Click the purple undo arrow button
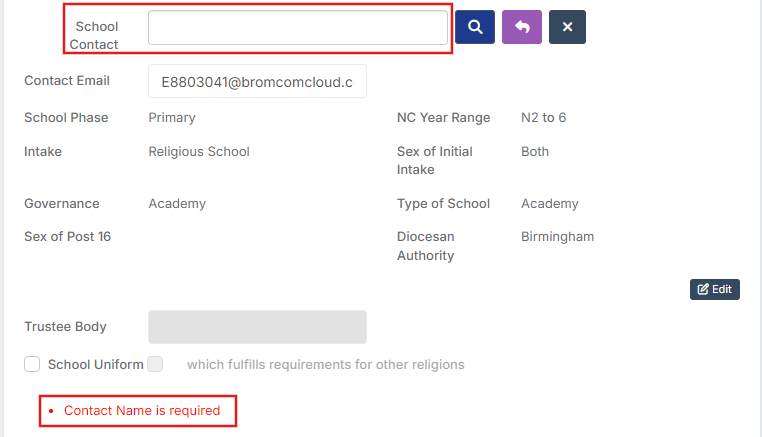This screenshot has width=762, height=437. pos(521,27)
